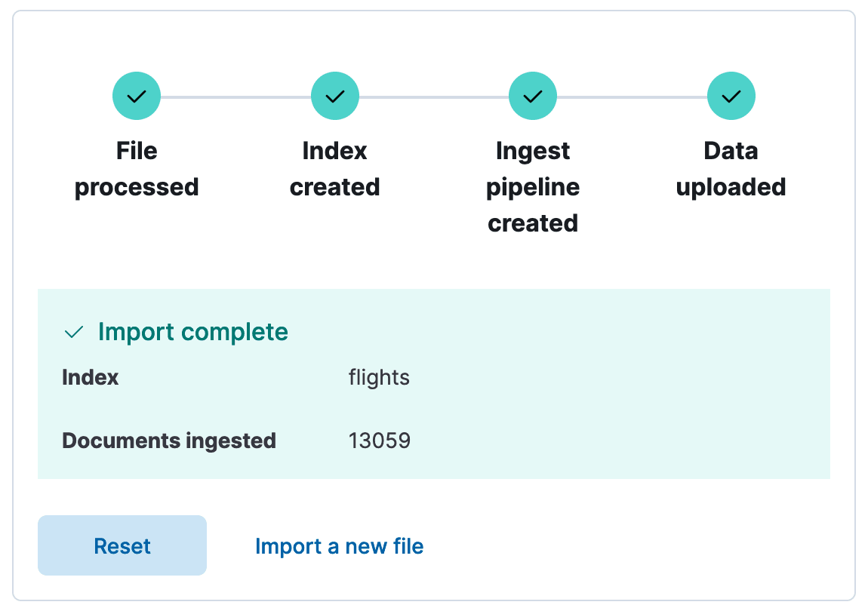Select the 'Index created' step label
This screenshot has width=868, height=611.
[x=334, y=168]
